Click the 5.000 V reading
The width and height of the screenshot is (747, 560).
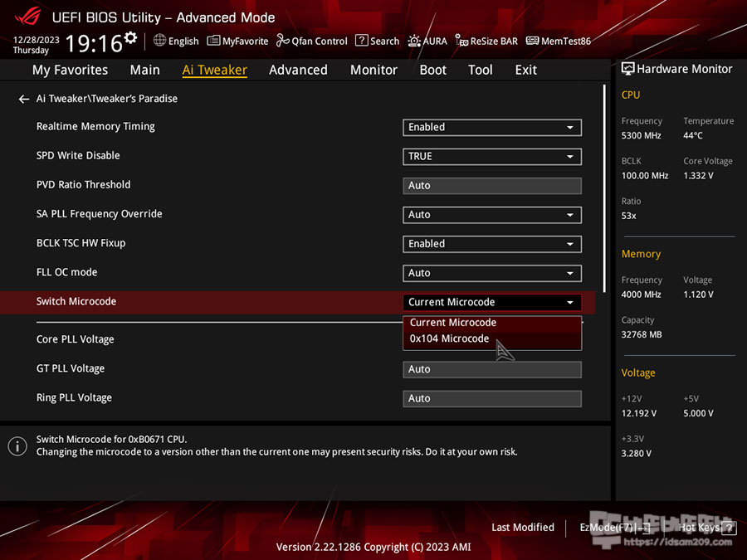pyautogui.click(x=698, y=413)
